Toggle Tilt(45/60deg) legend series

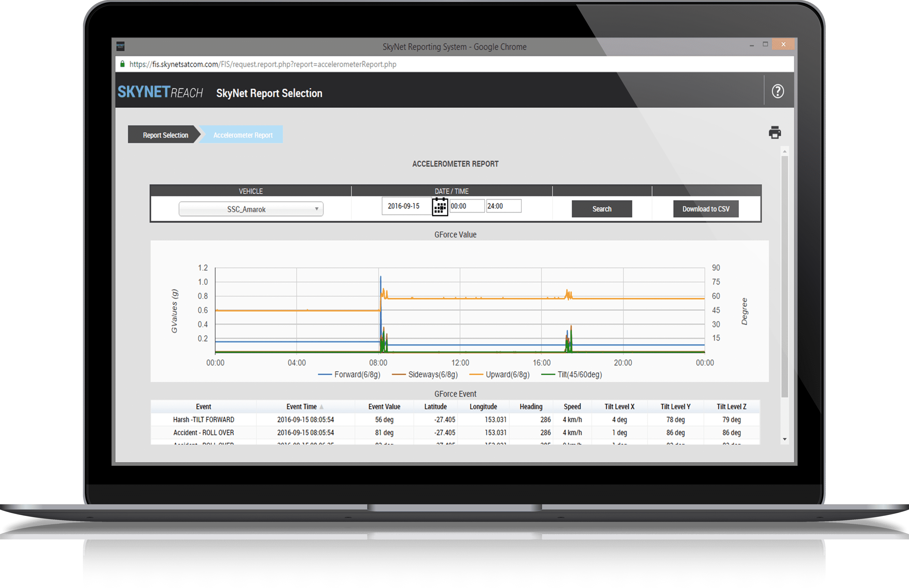point(571,375)
